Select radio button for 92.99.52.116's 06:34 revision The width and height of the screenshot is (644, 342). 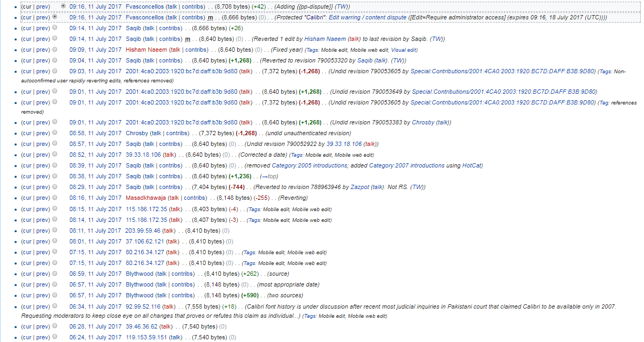[x=55, y=306]
